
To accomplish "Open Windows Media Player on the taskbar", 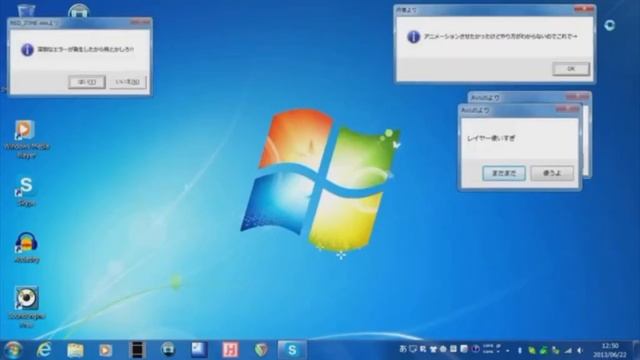I will click(106, 350).
